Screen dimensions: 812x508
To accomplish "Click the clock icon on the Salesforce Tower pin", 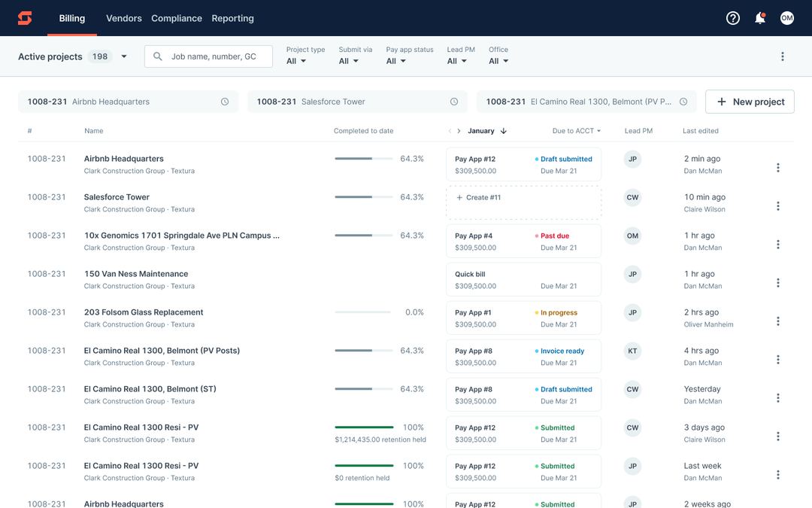I will (454, 101).
